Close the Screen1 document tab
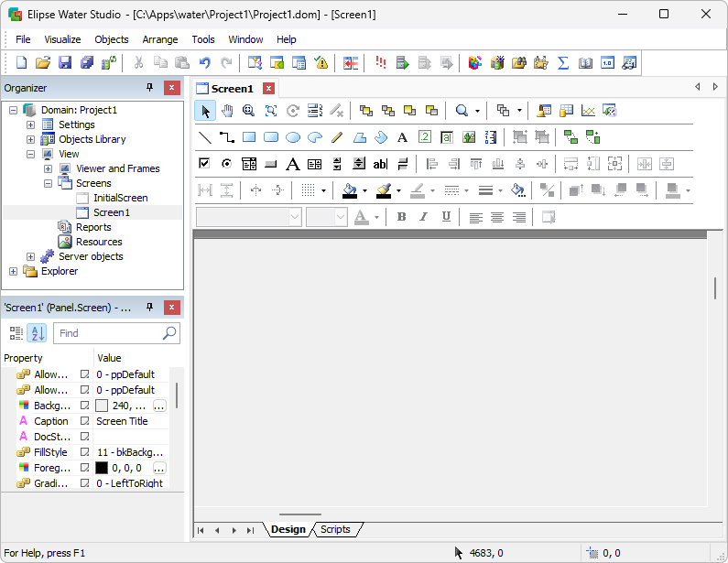The image size is (728, 563). (268, 88)
